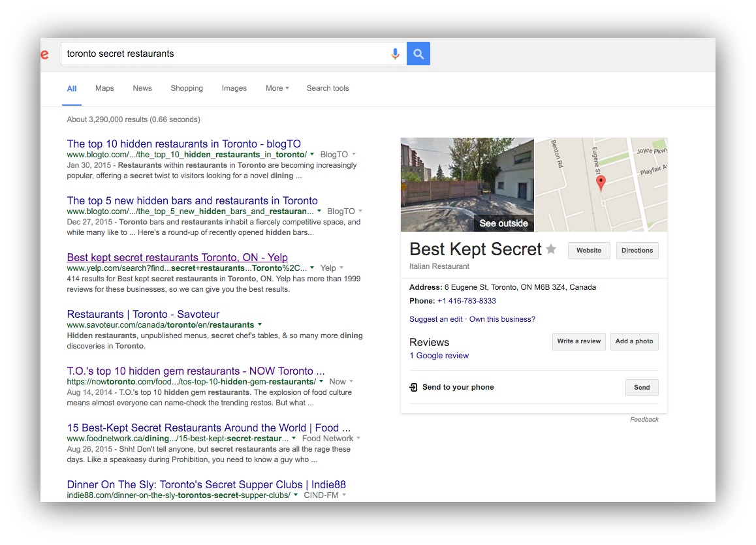Viewport: 756px width, 545px height.
Task: Open 15 Best-Kept Secret Restaurants Food Network result
Action: click(x=209, y=428)
